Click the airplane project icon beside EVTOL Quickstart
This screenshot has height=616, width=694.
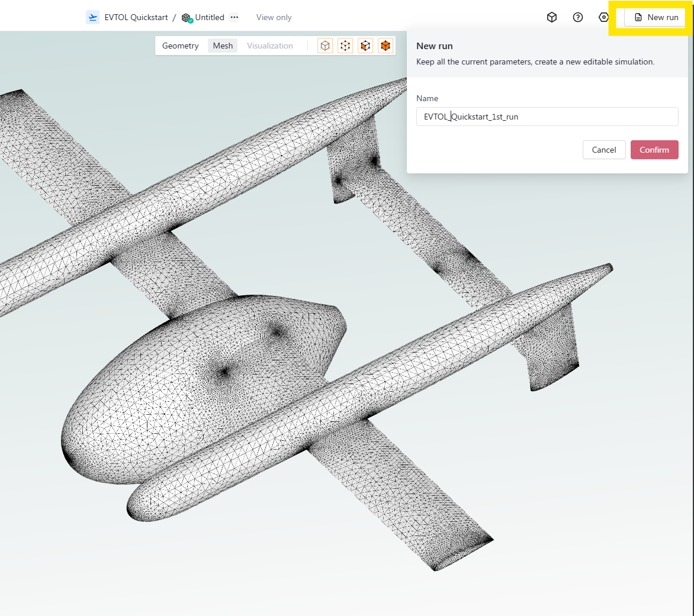(x=92, y=17)
